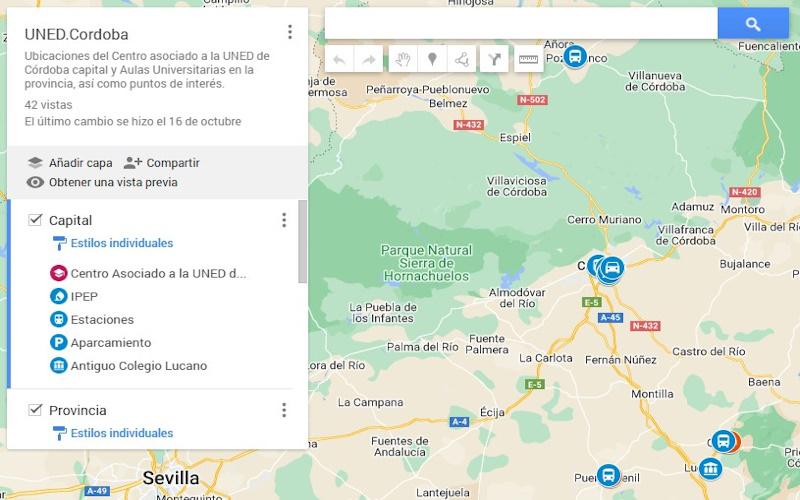Select IPEP item in Capital layer
This screenshot has width=800, height=500.
(x=84, y=296)
